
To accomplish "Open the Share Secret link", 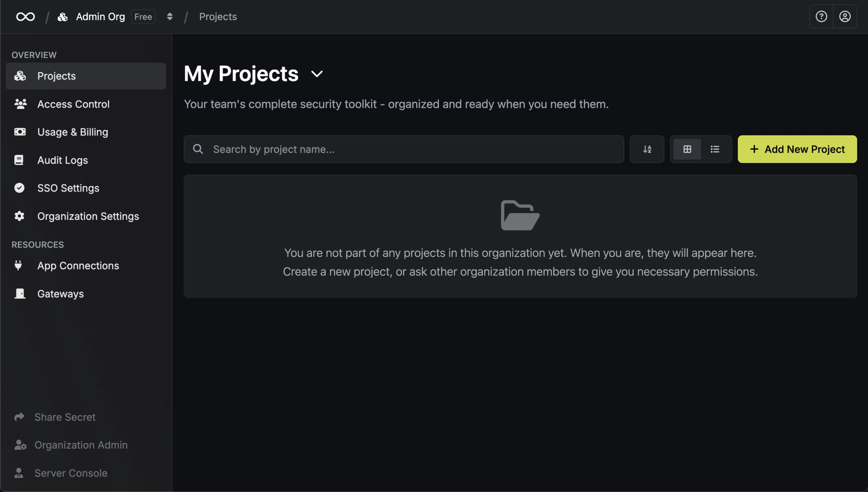I will tap(65, 417).
